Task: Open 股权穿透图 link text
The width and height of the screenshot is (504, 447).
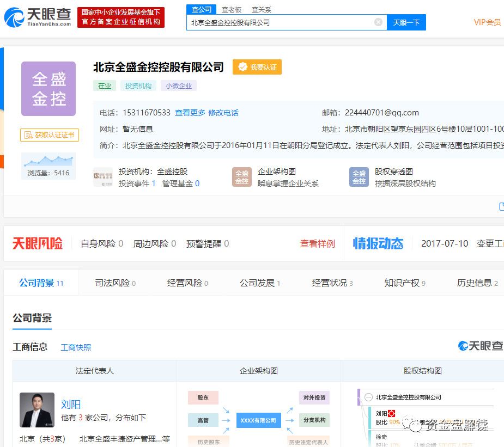Action: tap(394, 172)
